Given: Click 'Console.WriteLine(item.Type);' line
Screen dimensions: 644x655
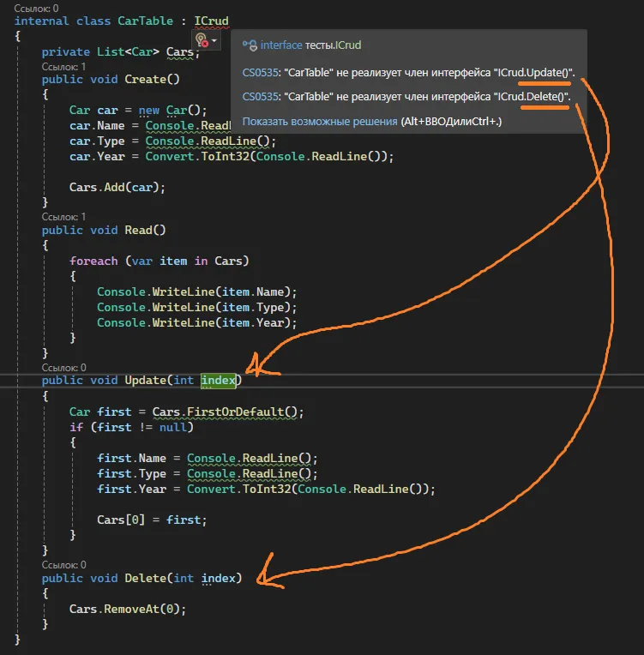Looking at the screenshot, I should click(197, 308).
